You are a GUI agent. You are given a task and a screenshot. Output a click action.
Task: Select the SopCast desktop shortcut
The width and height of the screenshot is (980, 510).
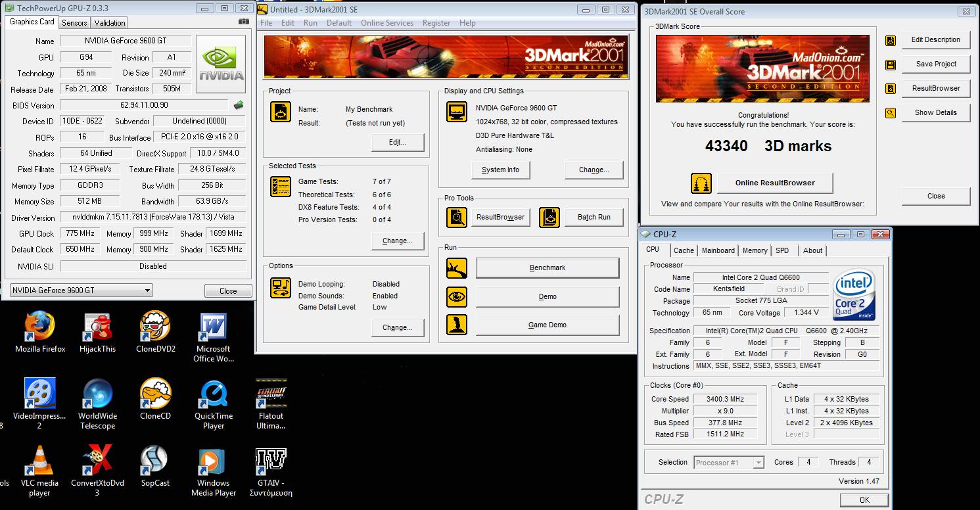[x=155, y=467]
